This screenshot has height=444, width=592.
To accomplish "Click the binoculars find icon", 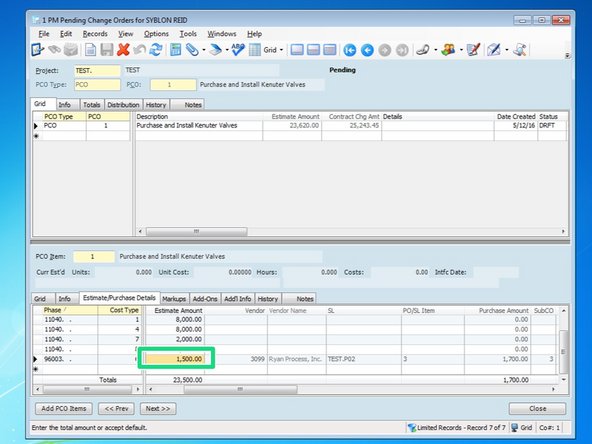I will (54, 49).
